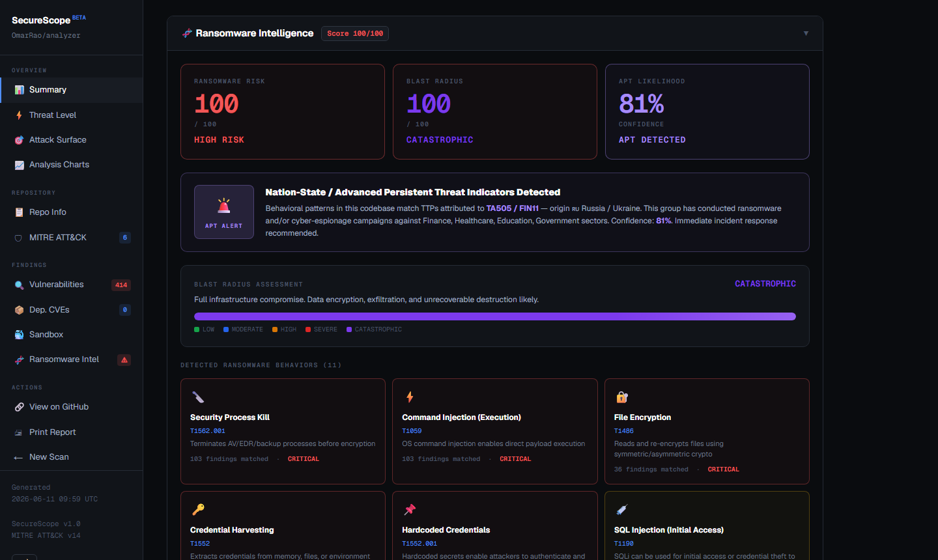This screenshot has width=938, height=560.
Task: Open the Summary overview page
Action: pyautogui.click(x=72, y=90)
